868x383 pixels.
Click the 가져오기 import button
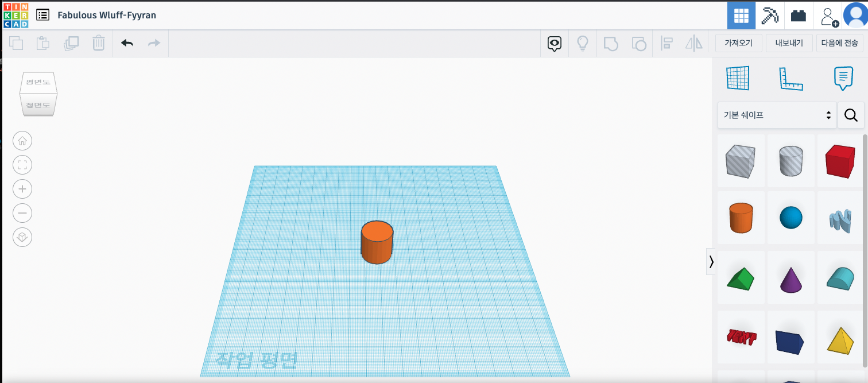click(x=738, y=43)
